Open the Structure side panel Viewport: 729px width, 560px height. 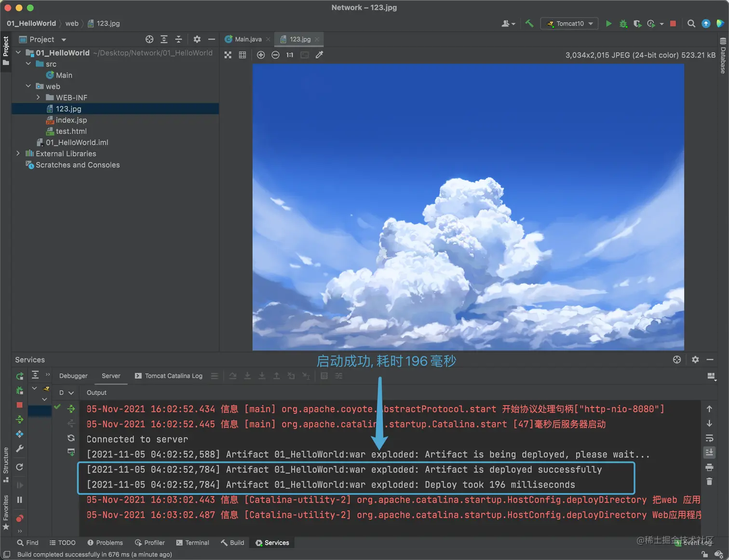pos(6,464)
